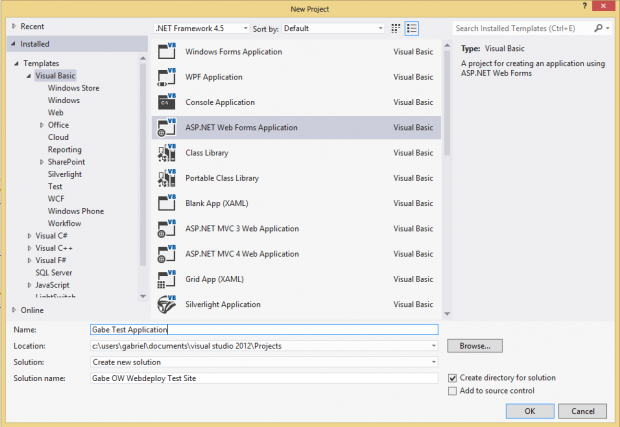Click the Silverlight Application template icon
This screenshot has height=427, width=620.
166,304
